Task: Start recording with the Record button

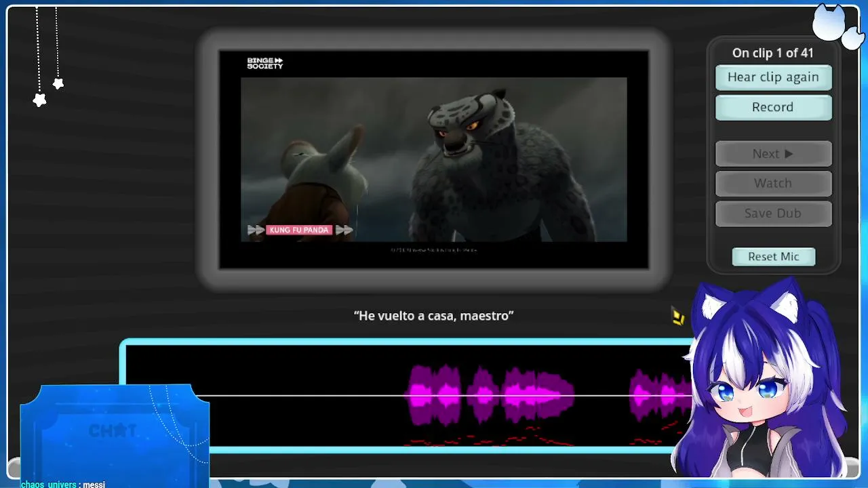Action: click(773, 107)
